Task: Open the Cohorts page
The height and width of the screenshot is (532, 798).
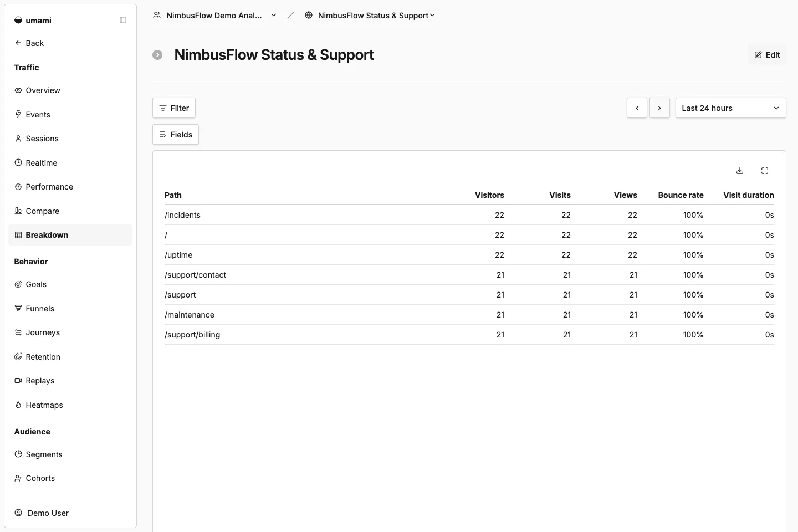Action: (x=70, y=478)
